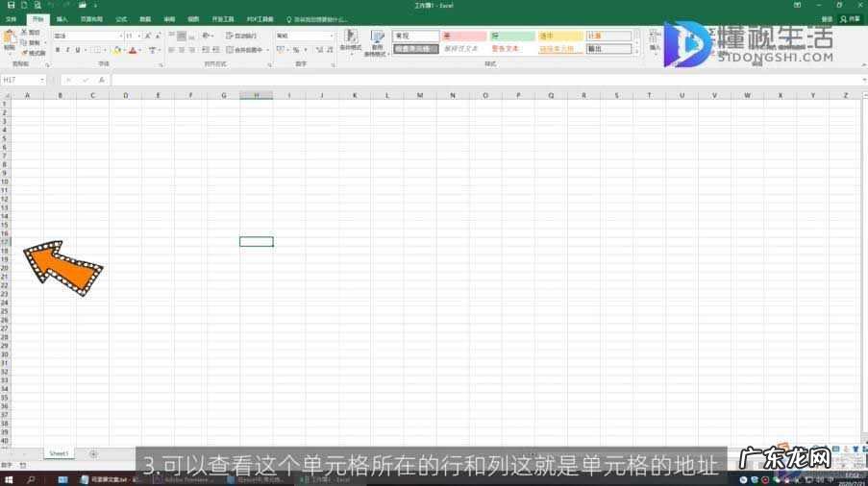This screenshot has height=486, width=868.
Task: Click the Fill Color paint bucket
Action: (x=117, y=50)
